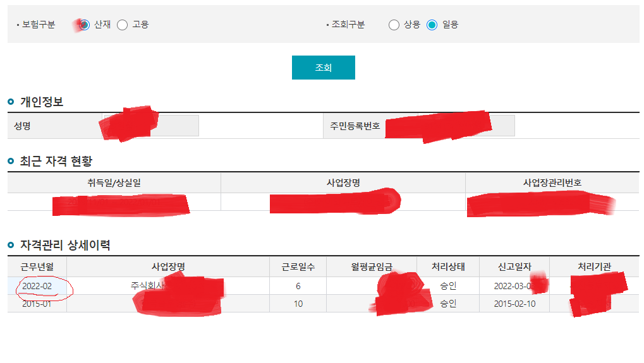Viewport: 644px width, 363px height.
Task: Select the 2015-01 work month cell
Action: (37, 304)
